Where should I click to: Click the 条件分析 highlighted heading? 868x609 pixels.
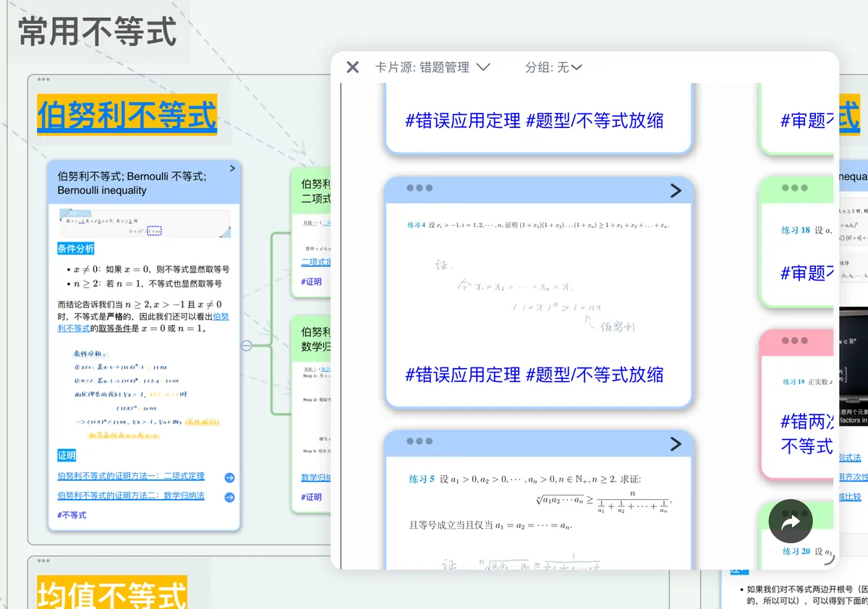coord(76,249)
